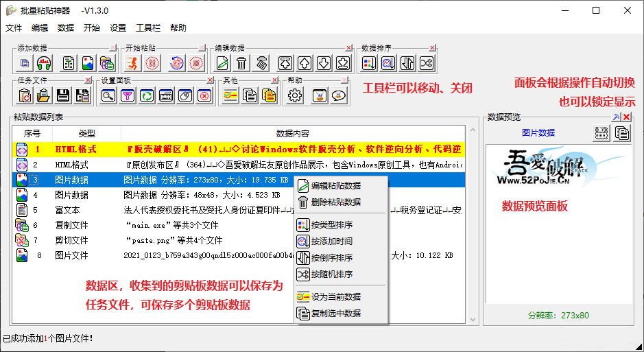Click the red striped circle pause icon

[152, 63]
